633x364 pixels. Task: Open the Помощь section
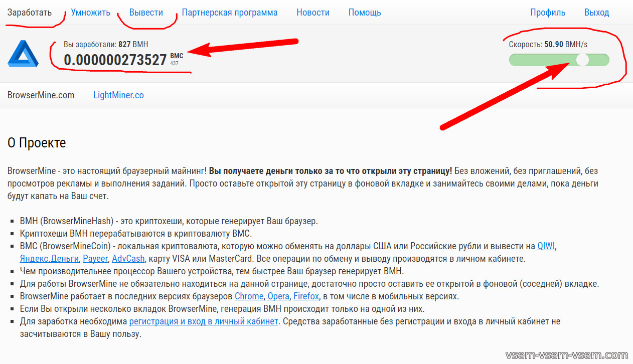point(365,13)
